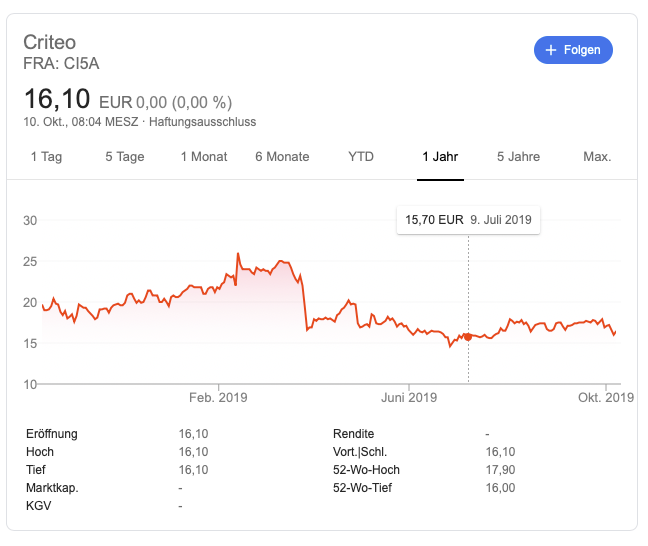This screenshot has height=546, width=648.
Task: Click the plus icon on Folgen button
Action: 551,50
